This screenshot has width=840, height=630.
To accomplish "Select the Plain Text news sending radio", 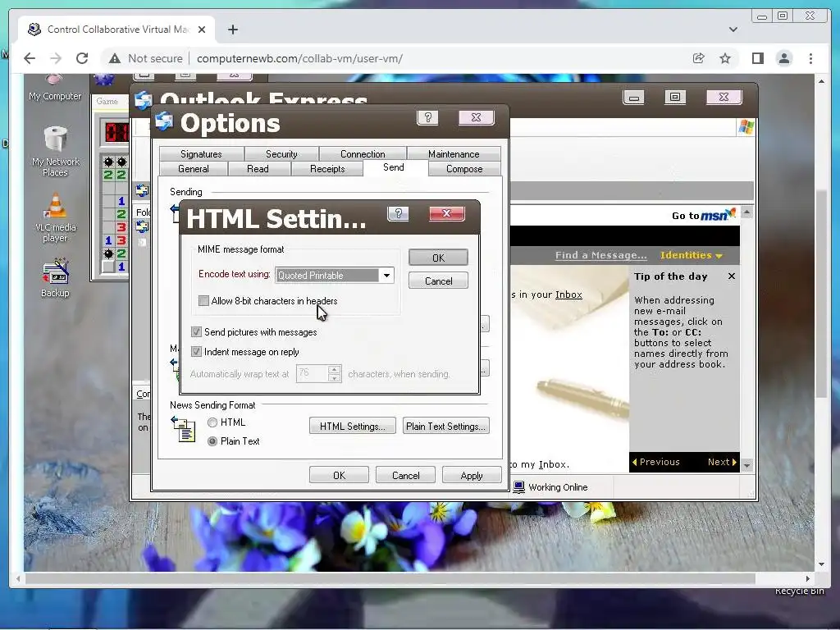I will click(212, 441).
